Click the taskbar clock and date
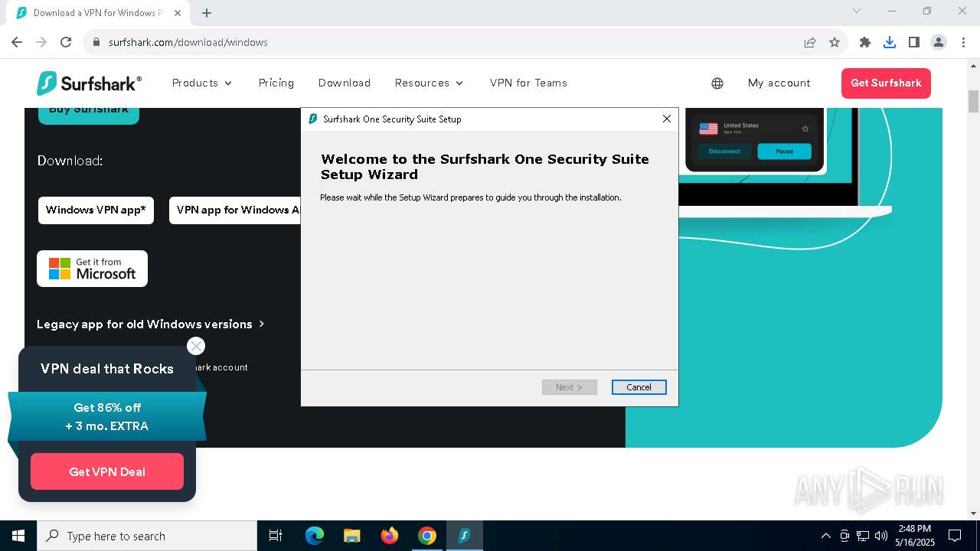This screenshot has height=551, width=980. [x=914, y=536]
